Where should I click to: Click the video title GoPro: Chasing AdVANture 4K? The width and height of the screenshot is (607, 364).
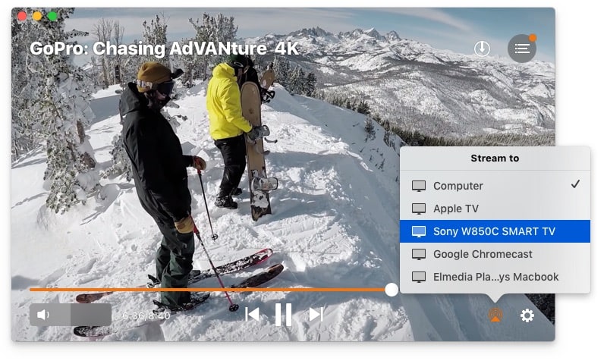pyautogui.click(x=164, y=49)
